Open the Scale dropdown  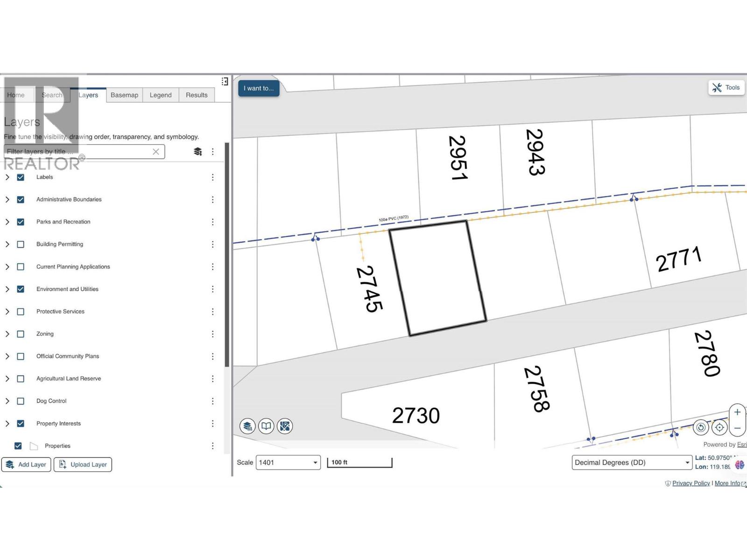[288, 462]
